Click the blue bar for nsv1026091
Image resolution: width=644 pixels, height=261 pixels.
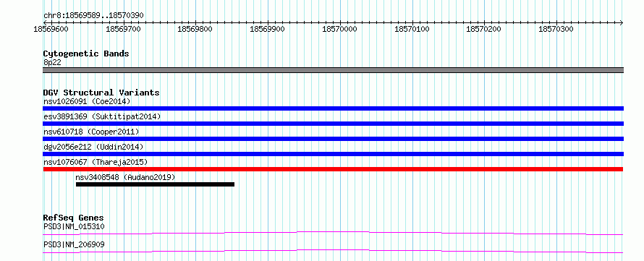coord(333,108)
